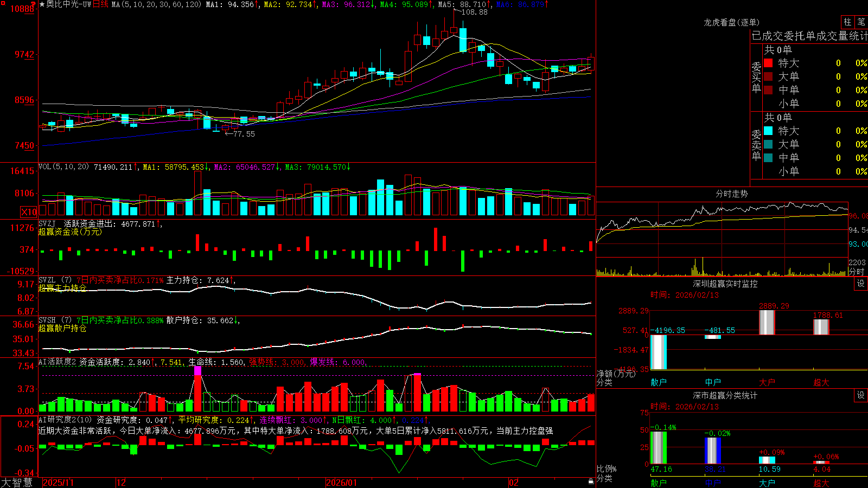This screenshot has width=868, height=488.
Task: Click the lock icon at chart bottom-right
Action: pos(591,481)
